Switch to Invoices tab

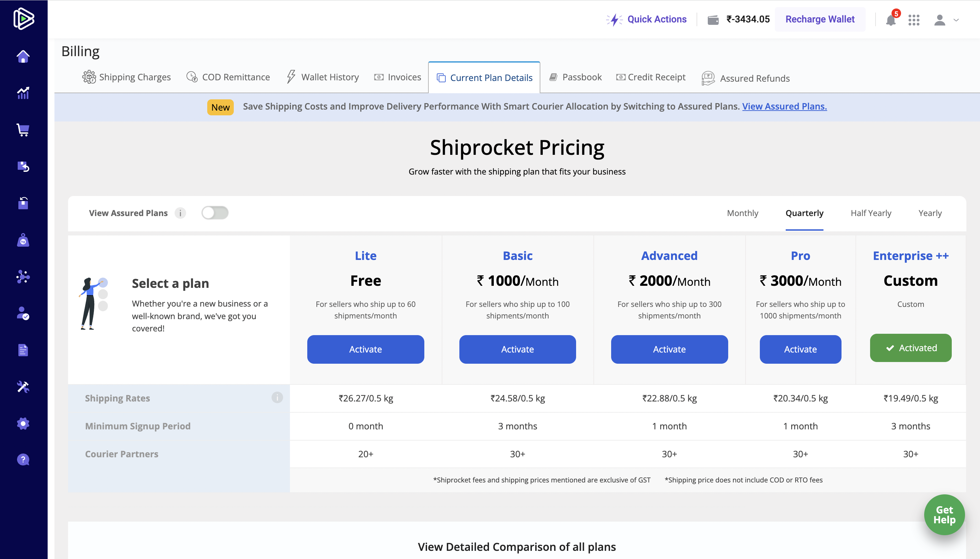coord(397,77)
